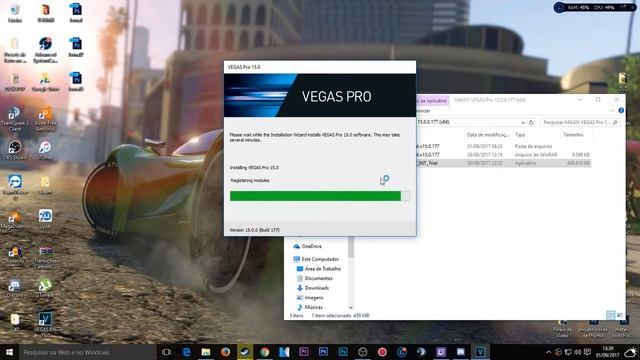Open Discord from the taskbar
The width and height of the screenshot is (640, 360).
coord(460,352)
